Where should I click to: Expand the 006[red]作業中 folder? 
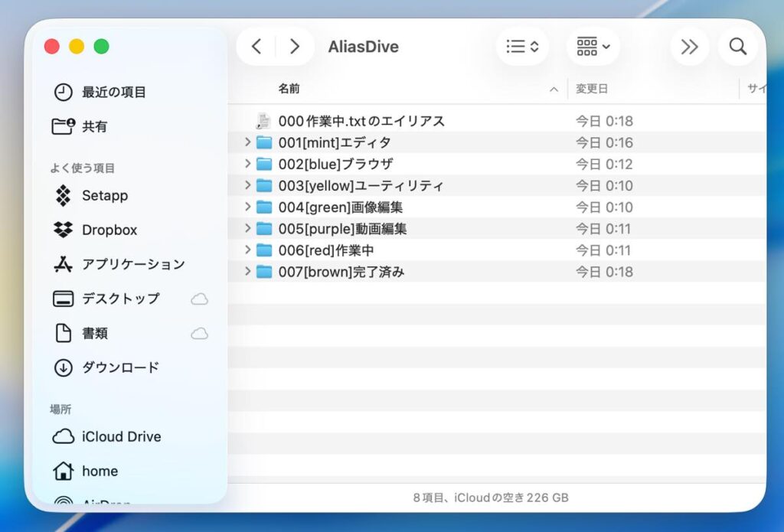pos(247,250)
